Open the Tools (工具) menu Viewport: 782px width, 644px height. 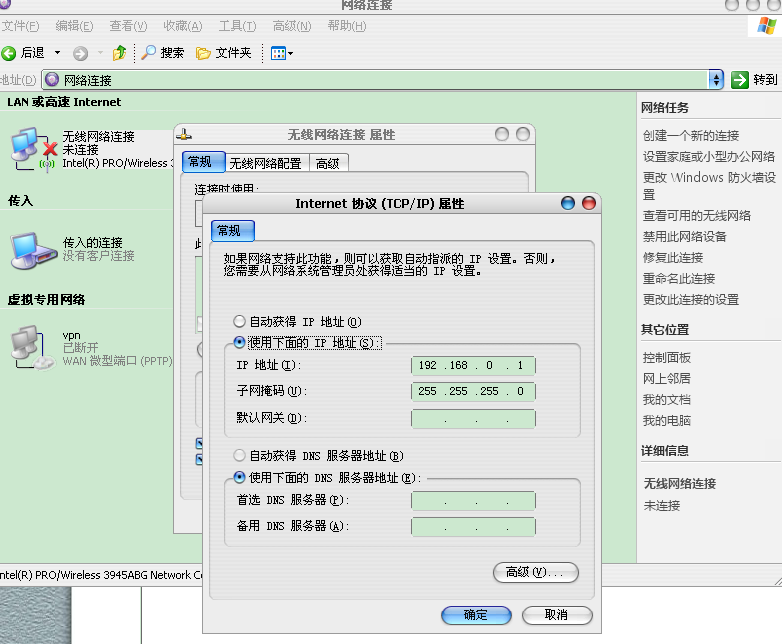237,25
